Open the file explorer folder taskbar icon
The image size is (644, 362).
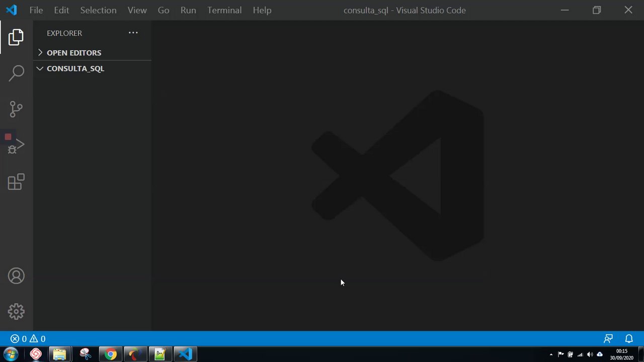pyautogui.click(x=59, y=354)
